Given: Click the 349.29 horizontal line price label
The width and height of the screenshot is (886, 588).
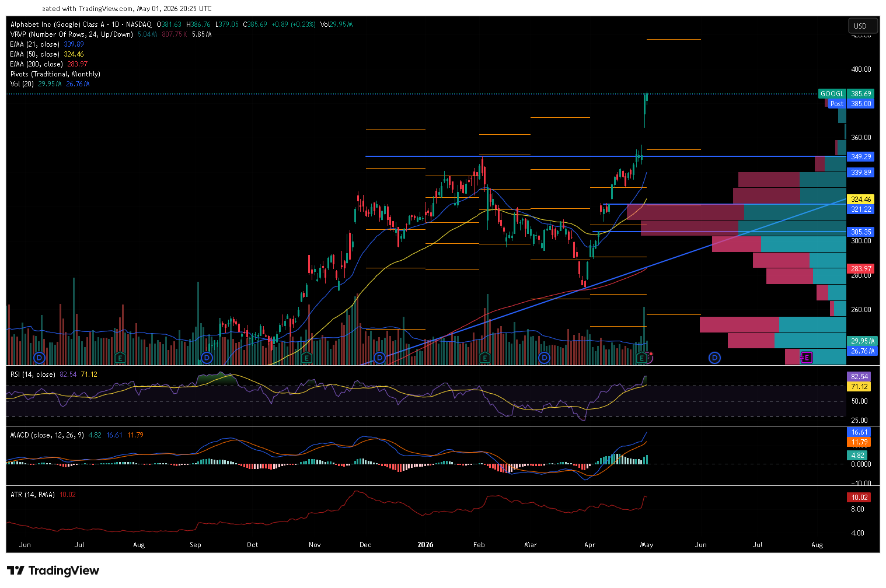Looking at the screenshot, I should coord(860,157).
